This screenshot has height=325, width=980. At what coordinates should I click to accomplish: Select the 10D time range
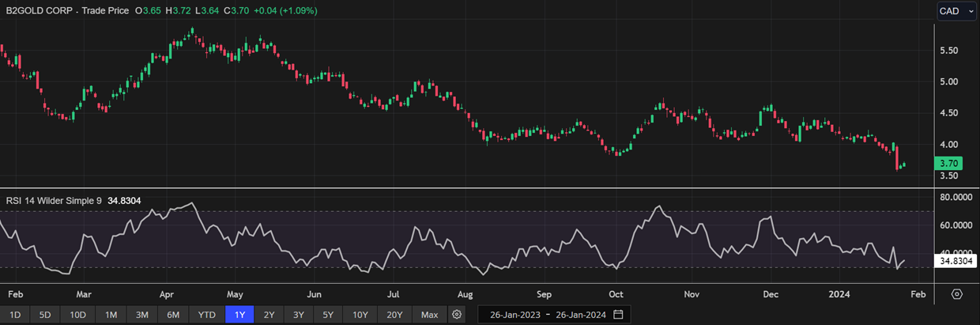[x=77, y=315]
